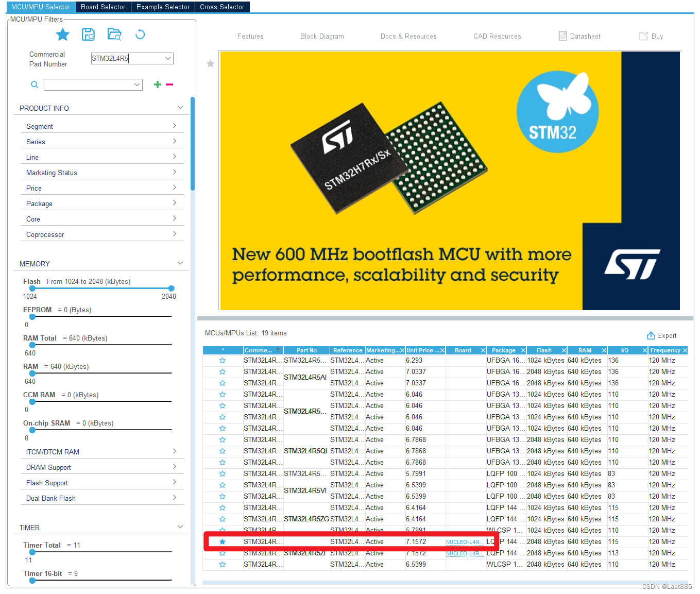Open the STM32H7Rx/Sx promotional banner
The image size is (700, 594).
[x=450, y=180]
